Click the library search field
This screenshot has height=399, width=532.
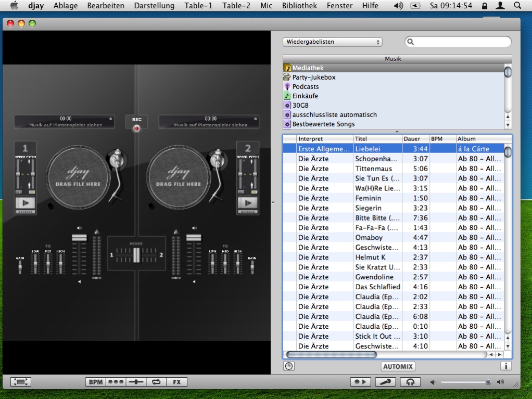pyautogui.click(x=458, y=42)
